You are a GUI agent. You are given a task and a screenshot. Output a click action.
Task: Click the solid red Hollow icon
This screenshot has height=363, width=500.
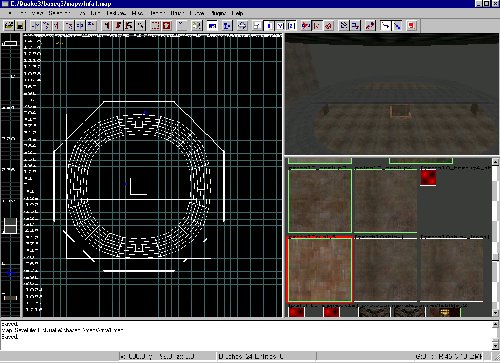167,26
